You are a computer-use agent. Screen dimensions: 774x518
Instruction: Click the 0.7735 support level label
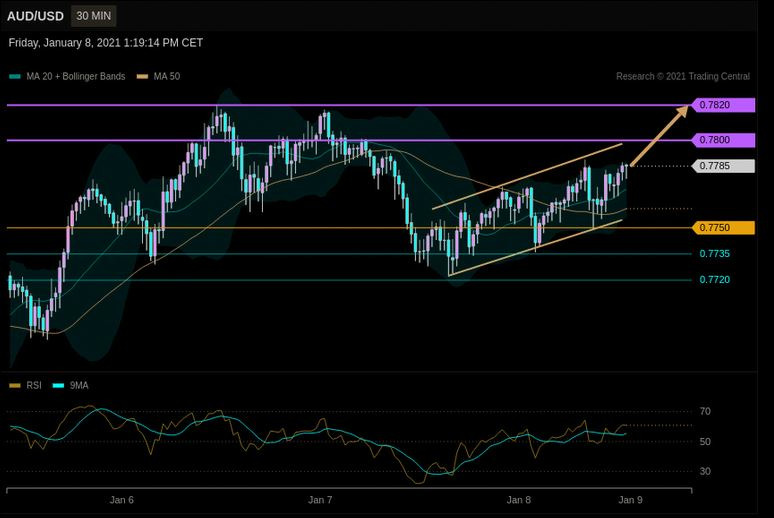tap(714, 254)
